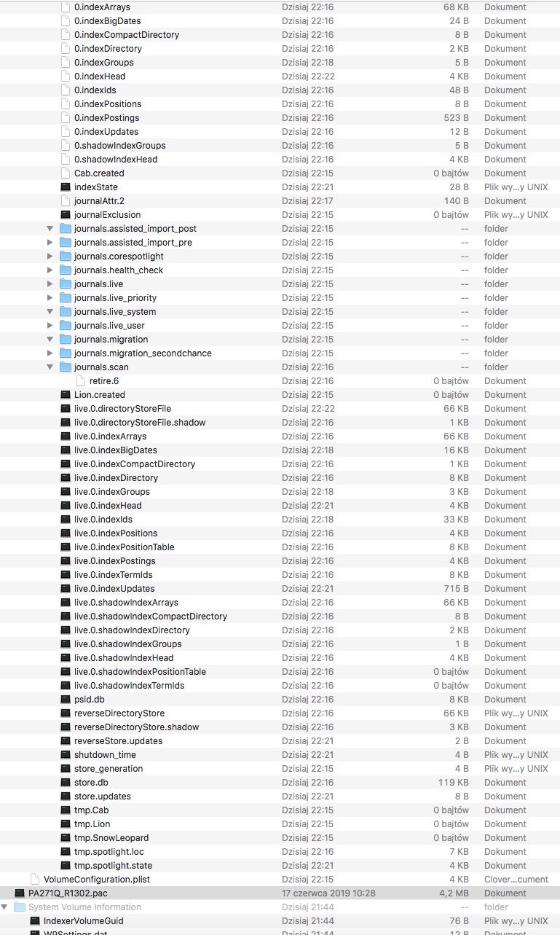
Task: Select the Cab.created blank document icon
Action: (x=66, y=173)
